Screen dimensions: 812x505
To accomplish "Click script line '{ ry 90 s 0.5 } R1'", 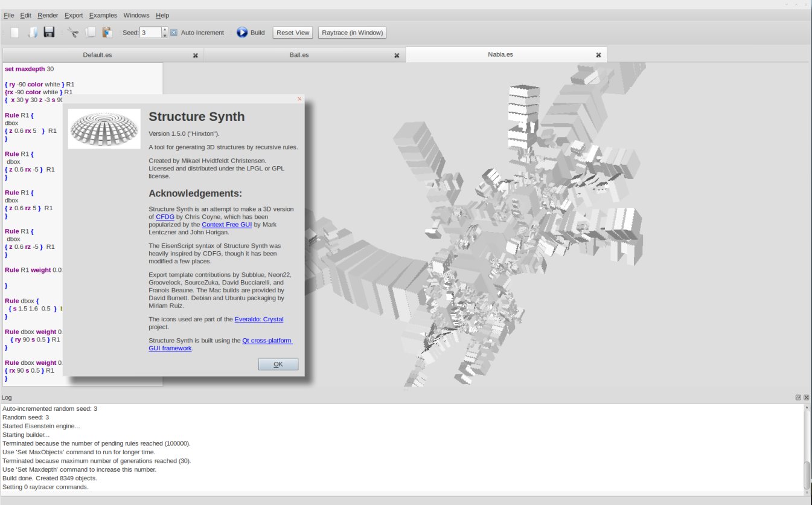I will 35,340.
